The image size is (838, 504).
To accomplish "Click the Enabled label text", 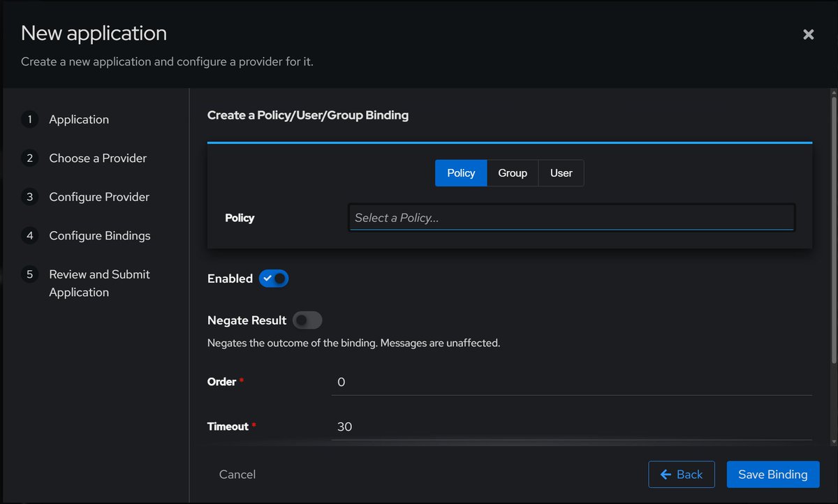I will coord(230,279).
